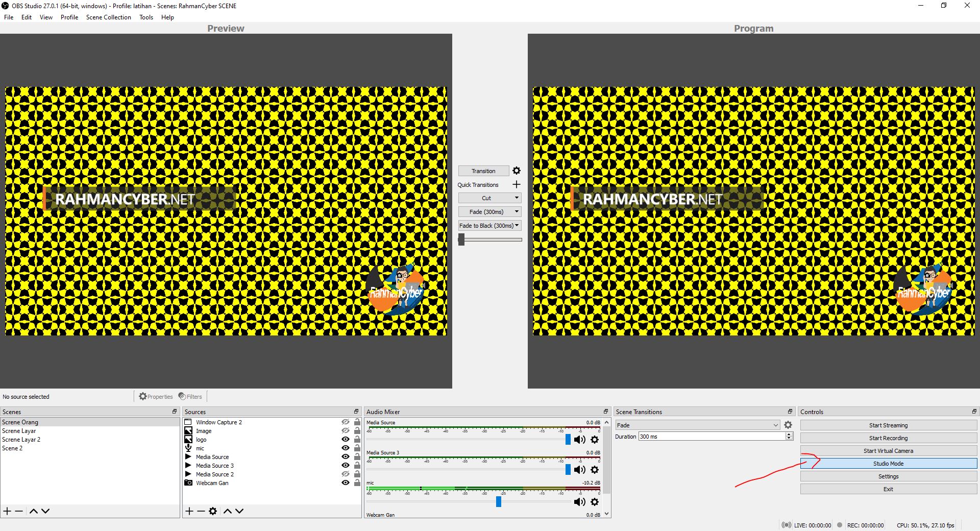Add a new source with the plus icon
Image resolution: width=980 pixels, height=531 pixels.
pyautogui.click(x=189, y=511)
